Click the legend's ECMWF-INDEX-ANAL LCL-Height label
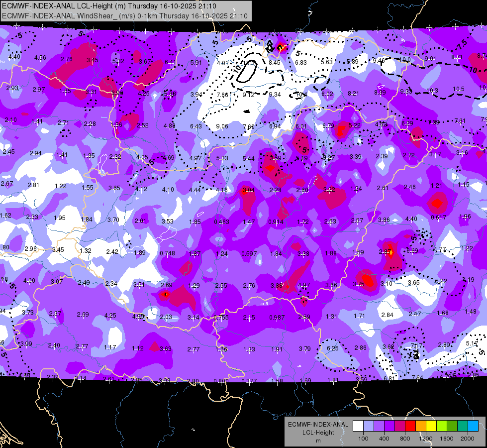 pyautogui.click(x=318, y=429)
